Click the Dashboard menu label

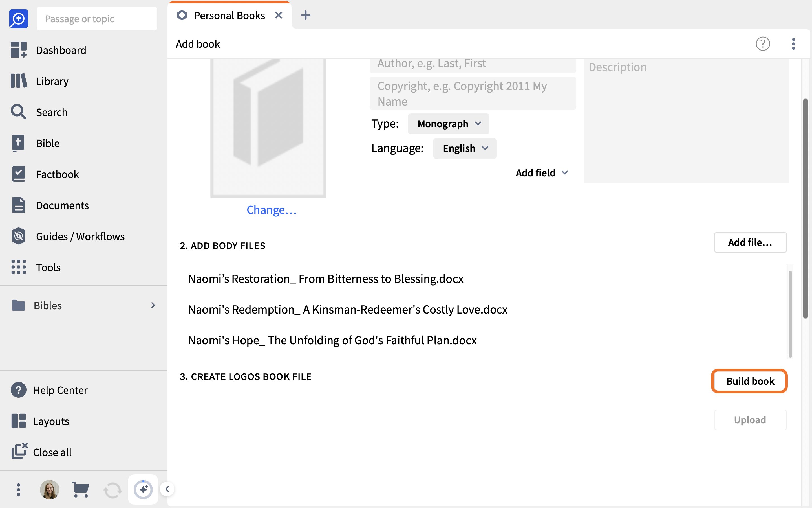pos(61,50)
